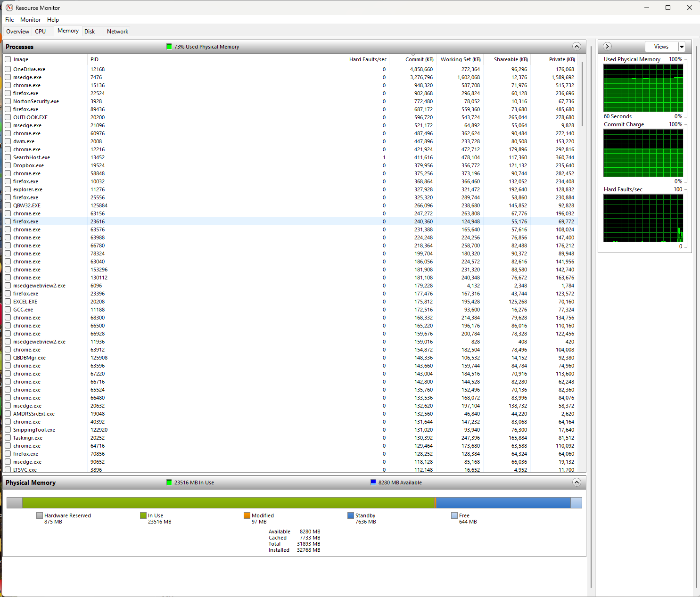Click the green In Use legend swatch

click(143, 515)
